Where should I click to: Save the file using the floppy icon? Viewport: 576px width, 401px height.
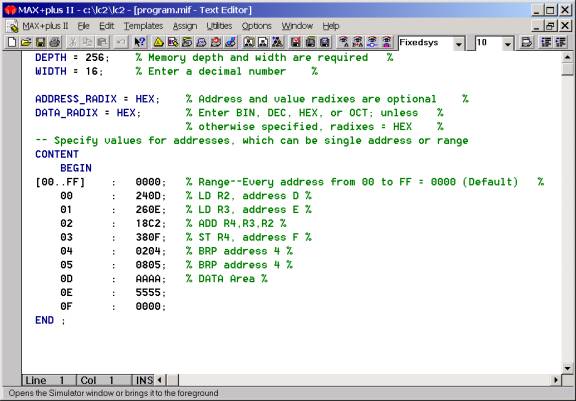40,42
